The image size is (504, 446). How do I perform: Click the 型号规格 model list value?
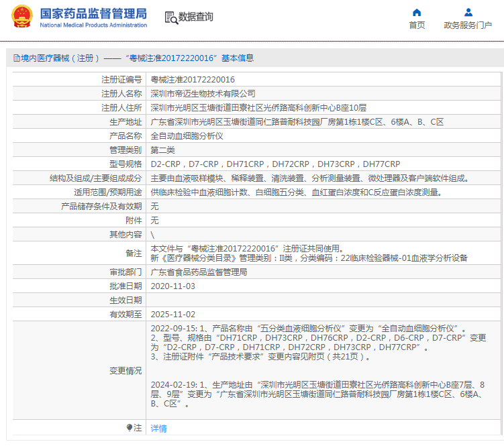275,164
